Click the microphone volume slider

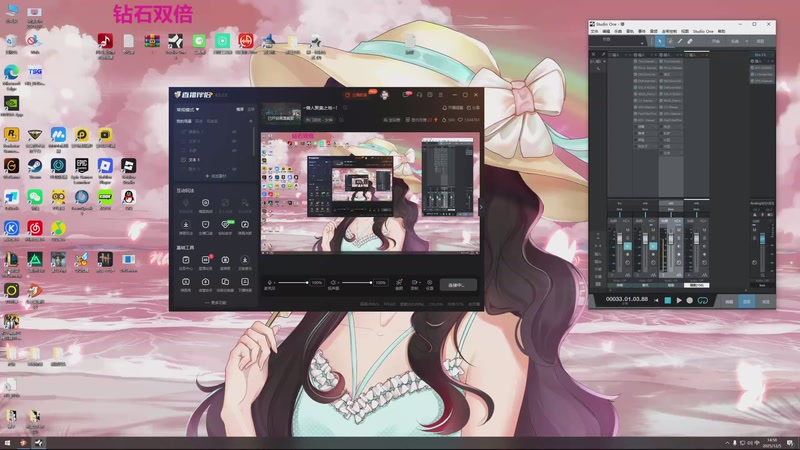point(293,283)
